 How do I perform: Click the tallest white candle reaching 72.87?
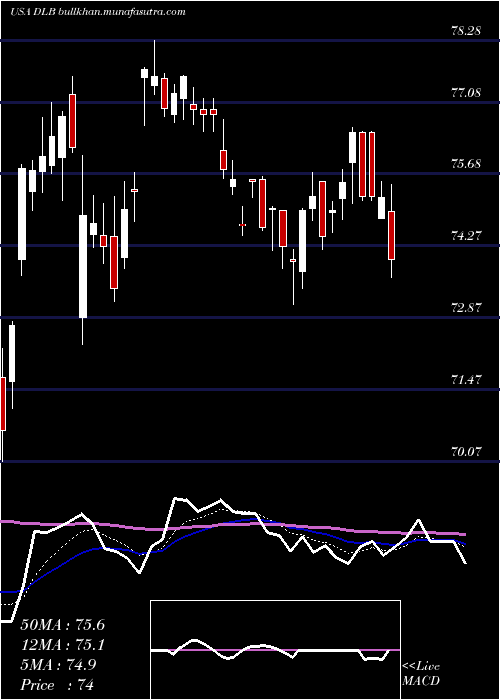pyautogui.click(x=83, y=266)
